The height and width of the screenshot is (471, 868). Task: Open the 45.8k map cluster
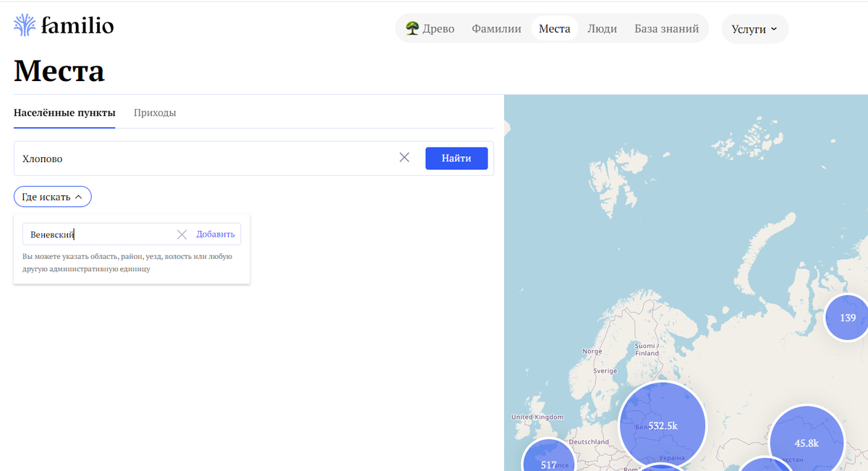tap(807, 443)
